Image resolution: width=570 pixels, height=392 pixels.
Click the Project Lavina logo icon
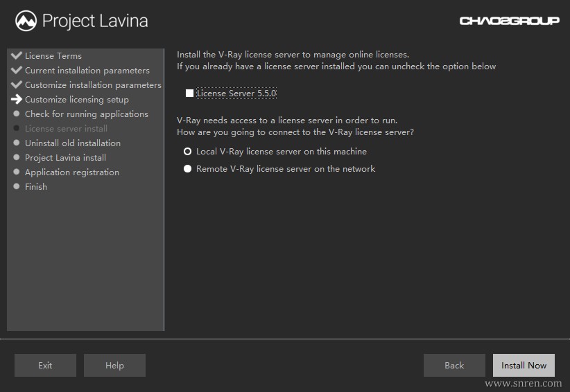pos(26,21)
